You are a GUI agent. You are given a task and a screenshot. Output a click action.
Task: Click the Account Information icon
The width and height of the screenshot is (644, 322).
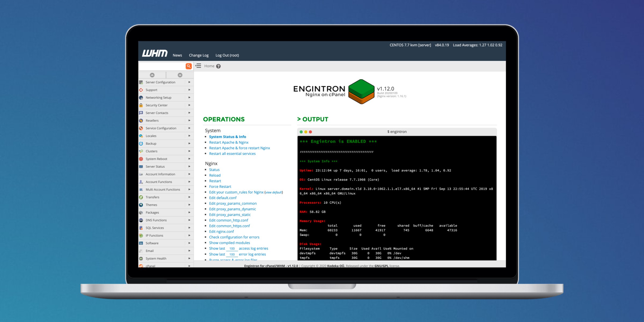click(x=141, y=174)
